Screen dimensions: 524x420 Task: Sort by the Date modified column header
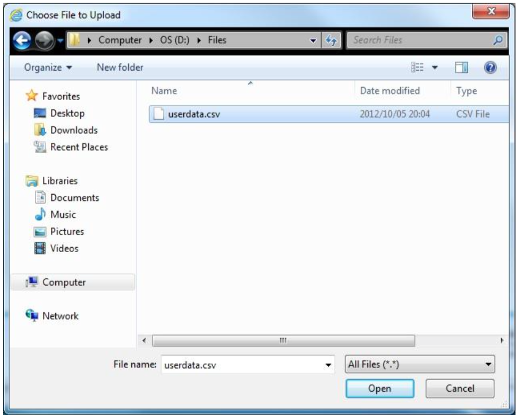point(390,91)
